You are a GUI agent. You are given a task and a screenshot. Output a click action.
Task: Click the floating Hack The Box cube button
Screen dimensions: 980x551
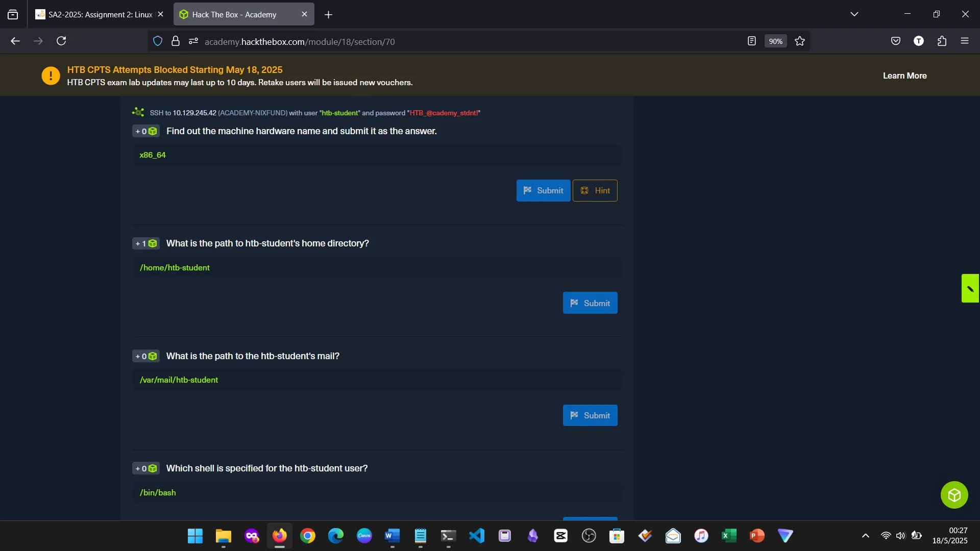tap(954, 494)
